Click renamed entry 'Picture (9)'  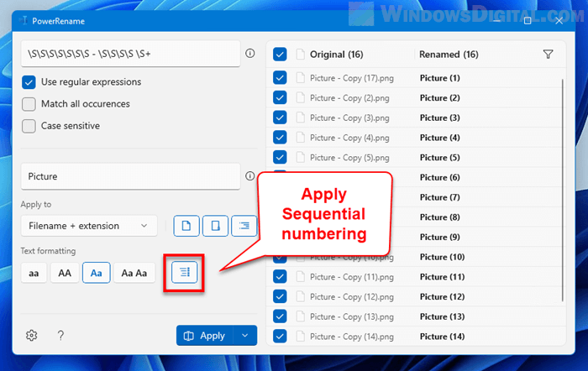[439, 237]
